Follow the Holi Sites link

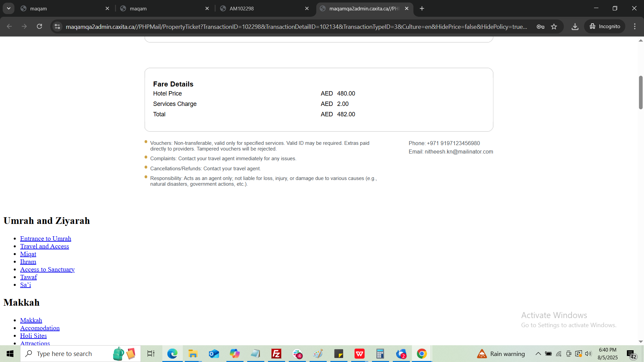(33, 336)
